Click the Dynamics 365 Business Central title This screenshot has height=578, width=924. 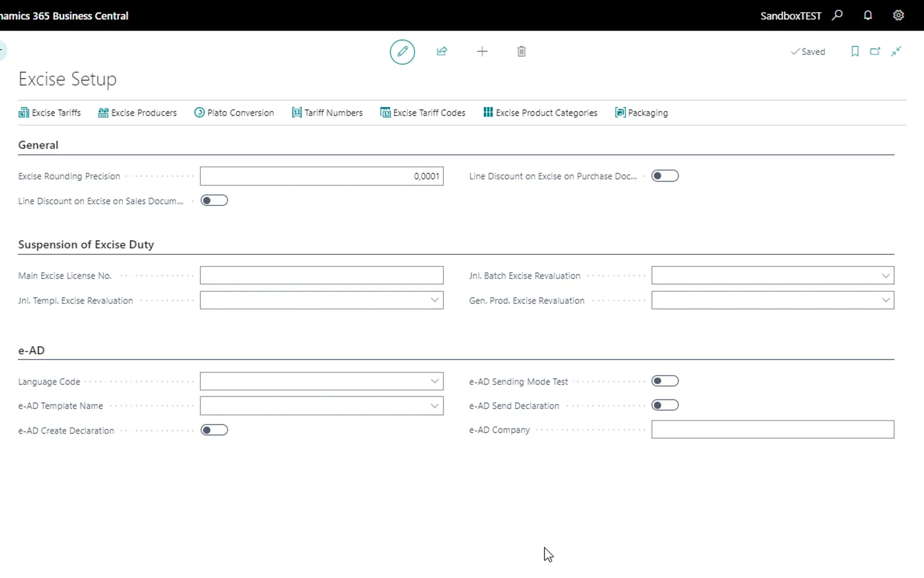[x=64, y=16]
